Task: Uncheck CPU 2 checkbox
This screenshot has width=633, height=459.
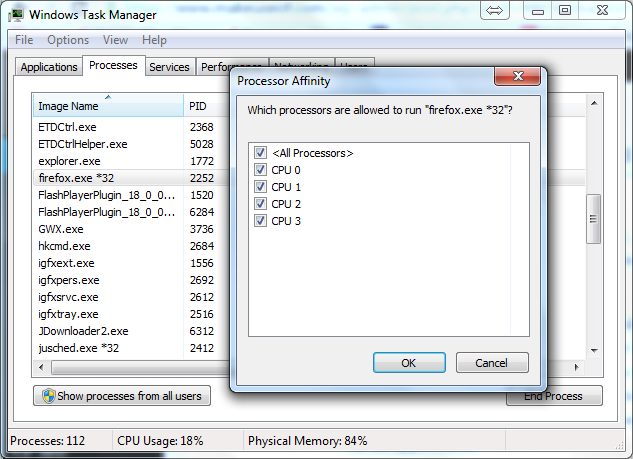Action: point(260,203)
